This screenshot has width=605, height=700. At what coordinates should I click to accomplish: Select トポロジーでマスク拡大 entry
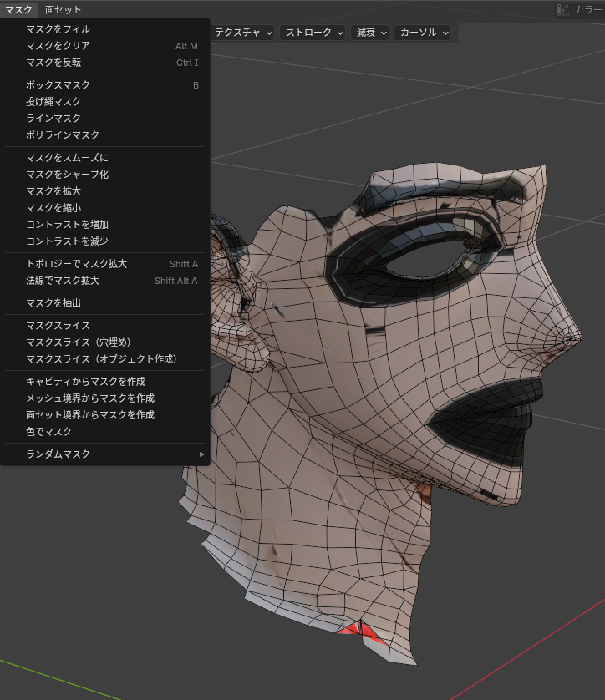77,264
